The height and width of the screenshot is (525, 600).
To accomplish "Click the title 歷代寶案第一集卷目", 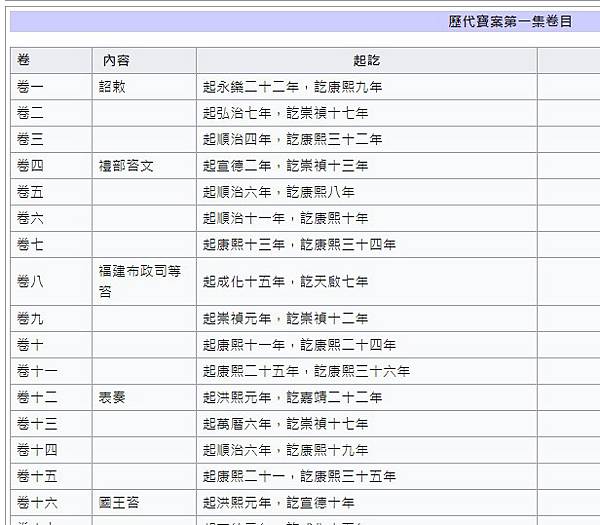I will 510,21.
